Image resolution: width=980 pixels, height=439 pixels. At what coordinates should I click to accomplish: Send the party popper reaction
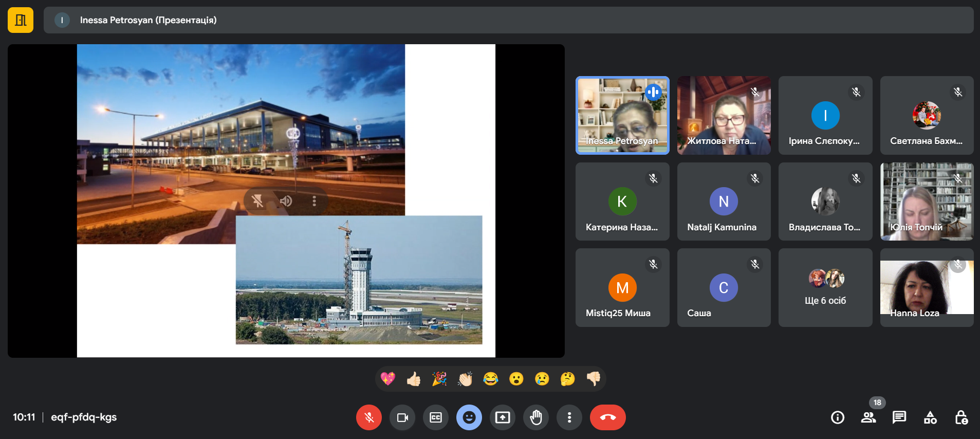[x=439, y=379]
